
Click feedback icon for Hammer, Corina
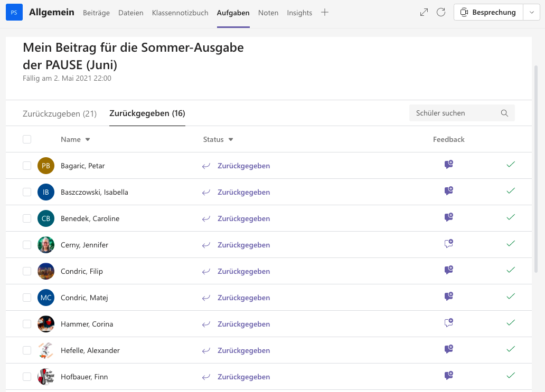[x=449, y=323]
